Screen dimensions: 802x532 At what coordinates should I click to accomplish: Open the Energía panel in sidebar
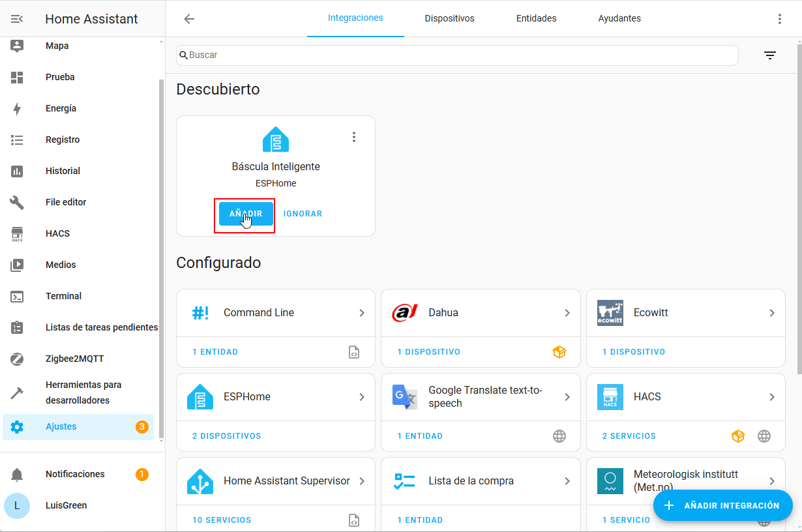point(61,108)
